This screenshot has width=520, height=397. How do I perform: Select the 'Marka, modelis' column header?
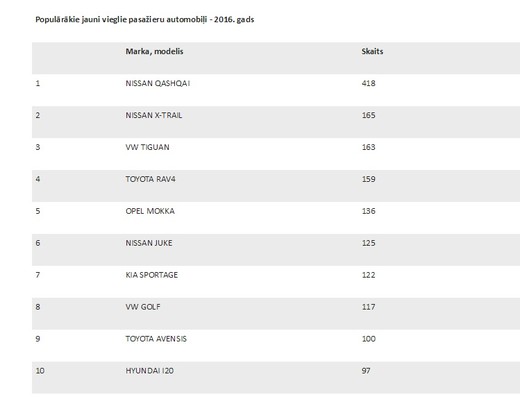(x=154, y=51)
